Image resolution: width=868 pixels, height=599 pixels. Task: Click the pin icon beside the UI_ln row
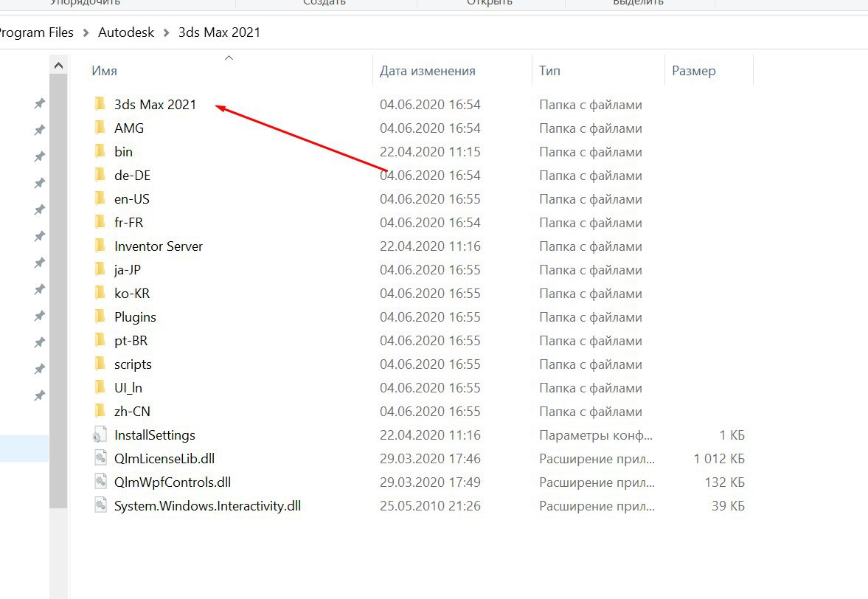[39, 396]
